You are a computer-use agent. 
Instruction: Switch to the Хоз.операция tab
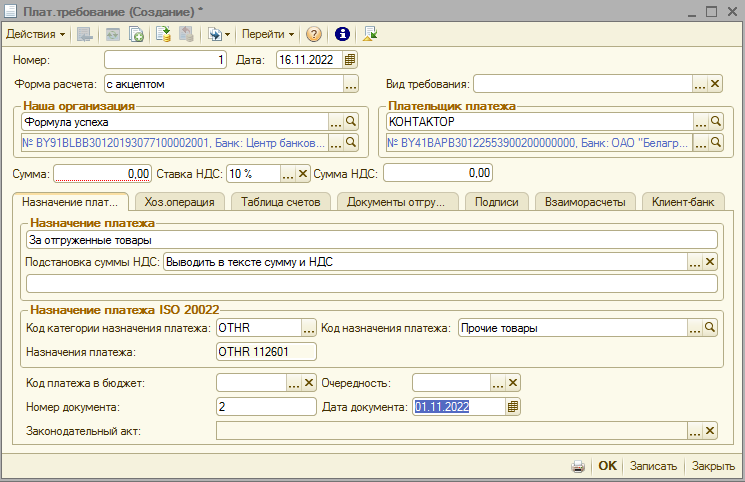pos(179,202)
